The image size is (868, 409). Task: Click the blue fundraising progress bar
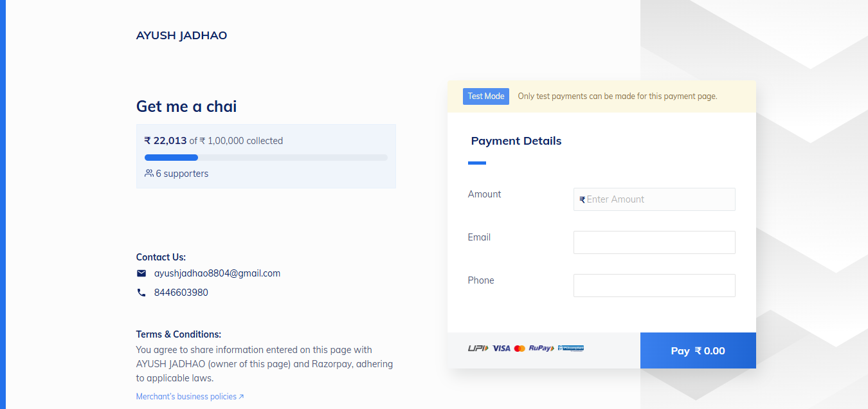click(x=171, y=158)
